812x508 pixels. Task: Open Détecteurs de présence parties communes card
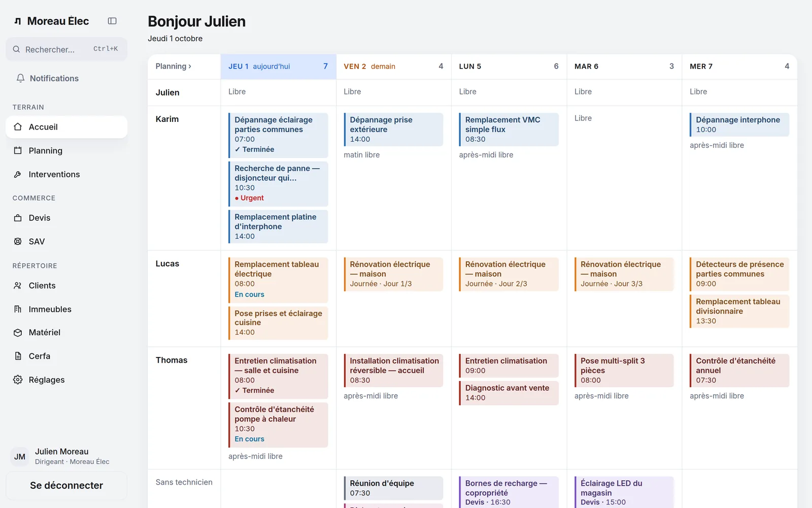tap(739, 274)
